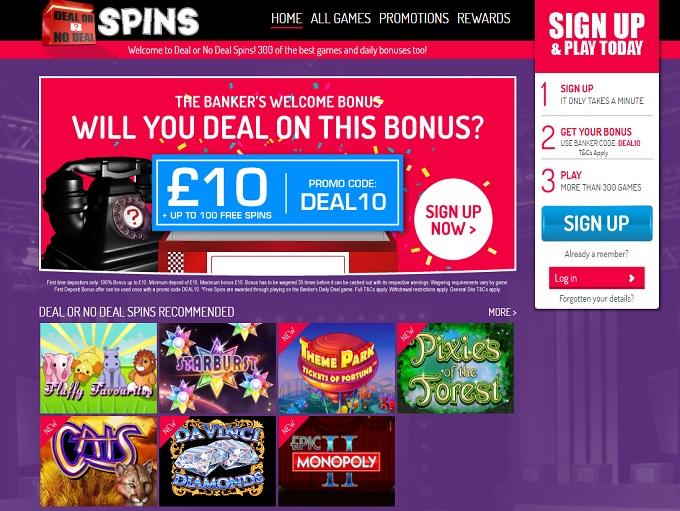
Task: Expand recommended games with MORE link
Action: coord(502,312)
